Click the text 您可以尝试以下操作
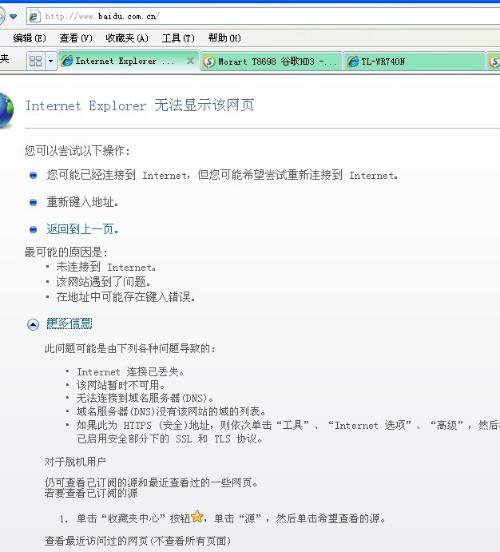This screenshot has height=552, width=500. pyautogui.click(x=77, y=151)
